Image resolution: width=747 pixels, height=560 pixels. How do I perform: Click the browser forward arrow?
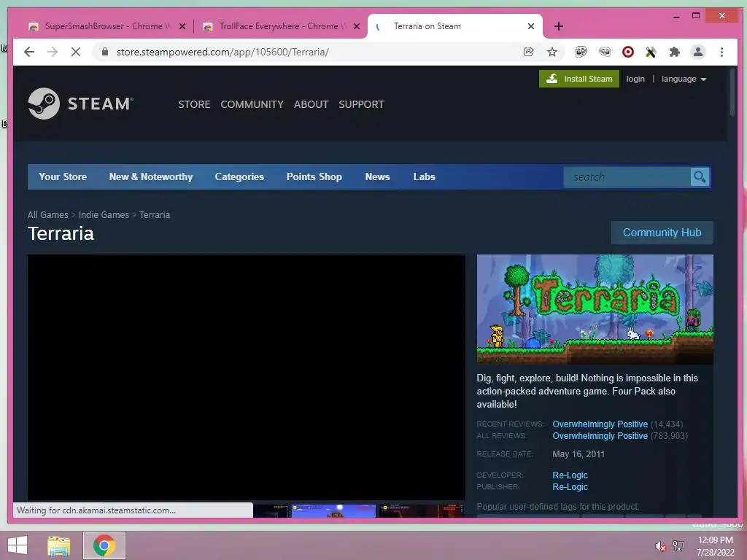point(53,52)
